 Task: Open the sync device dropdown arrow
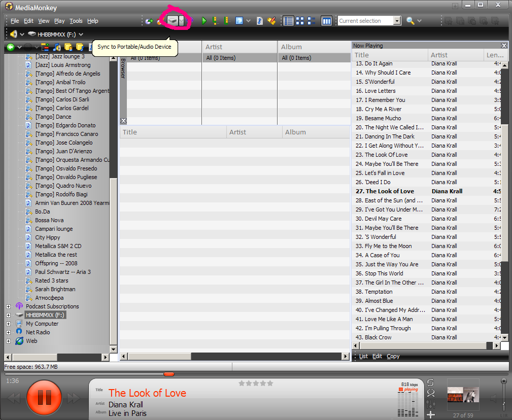click(x=182, y=21)
